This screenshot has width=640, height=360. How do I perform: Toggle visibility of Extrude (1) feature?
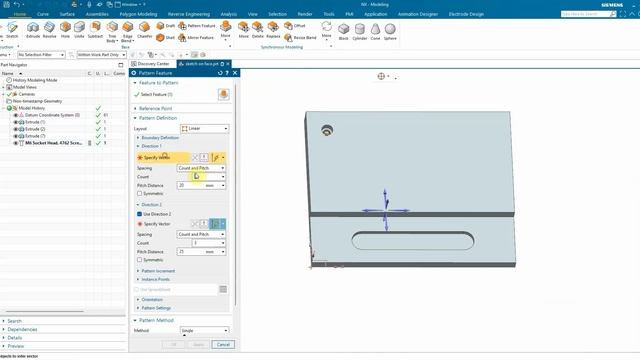(16, 122)
